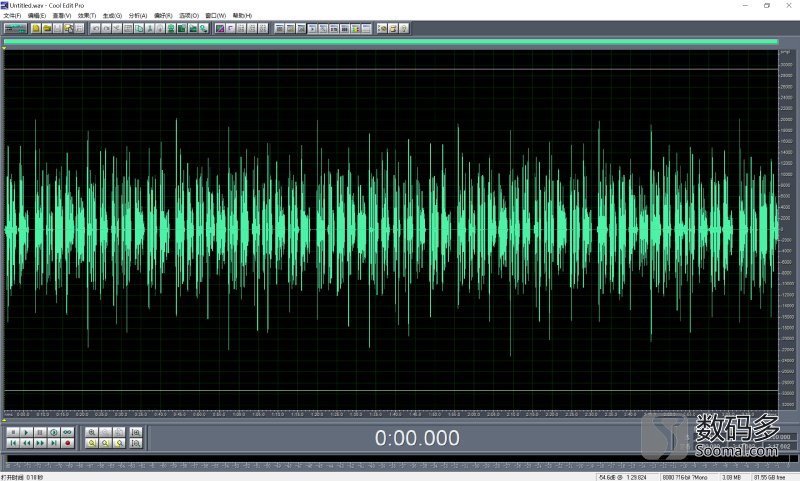
Task: Click the yellow start cursor marker above waveform
Action: coord(4,48)
